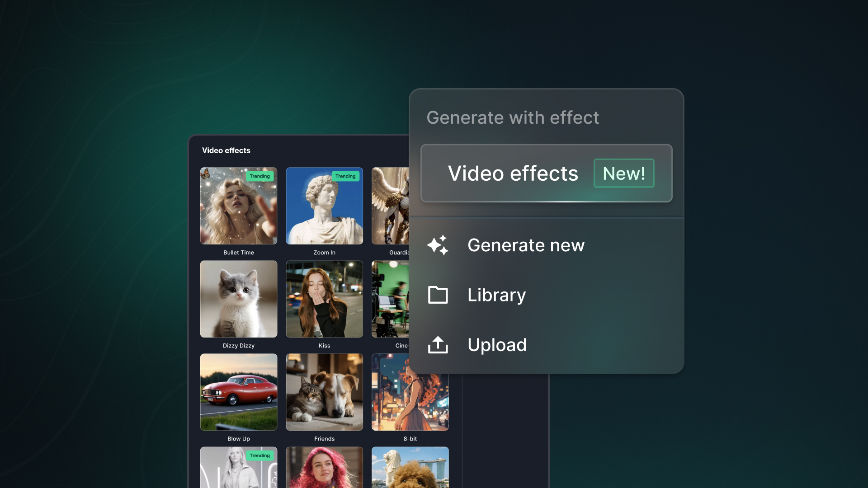
Task: Open the Library menu entry
Action: click(496, 295)
